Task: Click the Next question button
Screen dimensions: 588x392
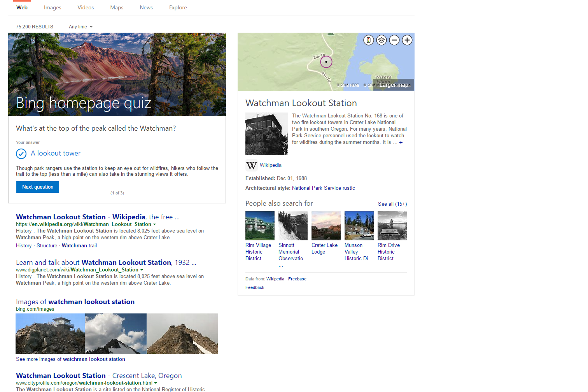Action: pyautogui.click(x=38, y=187)
